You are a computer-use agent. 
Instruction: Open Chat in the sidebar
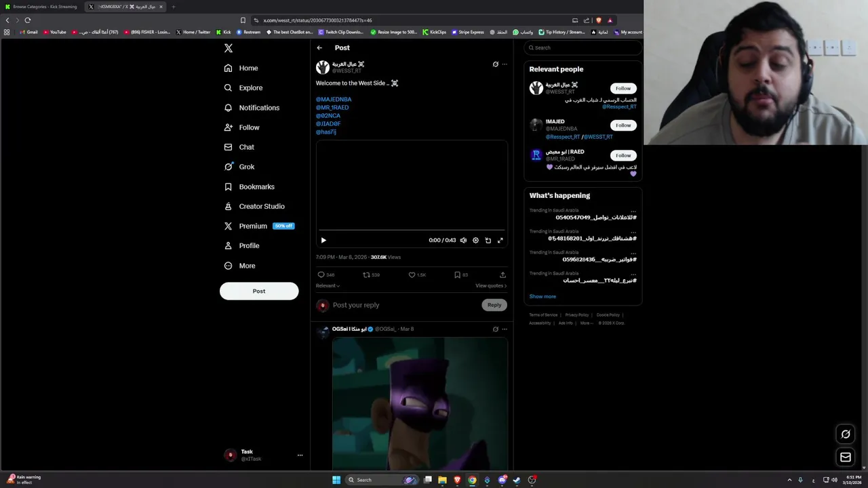pos(239,147)
